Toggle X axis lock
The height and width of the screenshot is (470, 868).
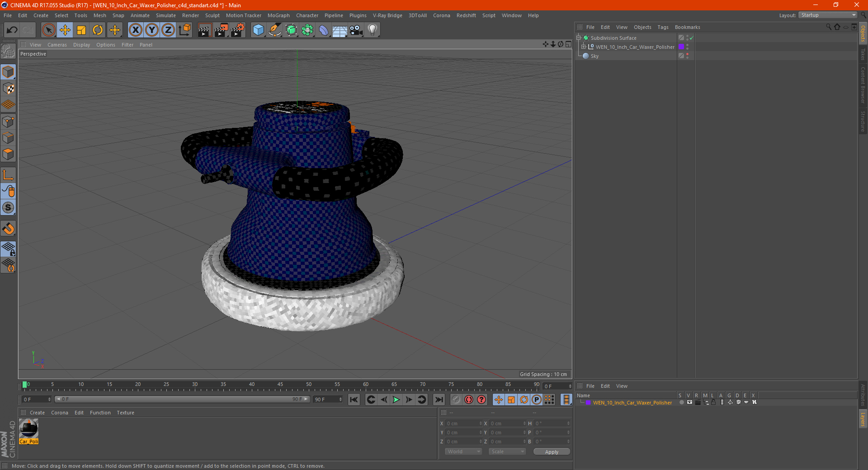tap(135, 30)
